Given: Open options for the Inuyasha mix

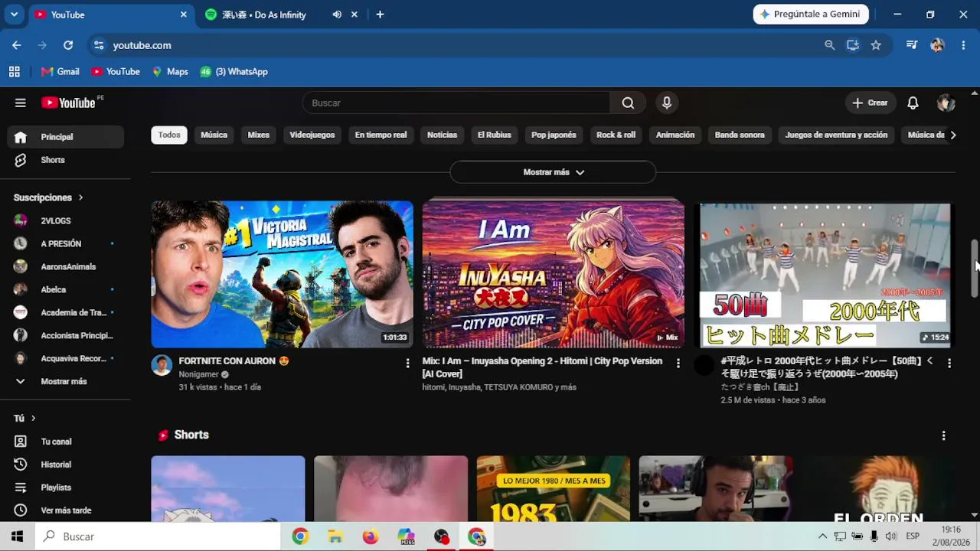Looking at the screenshot, I should point(678,364).
